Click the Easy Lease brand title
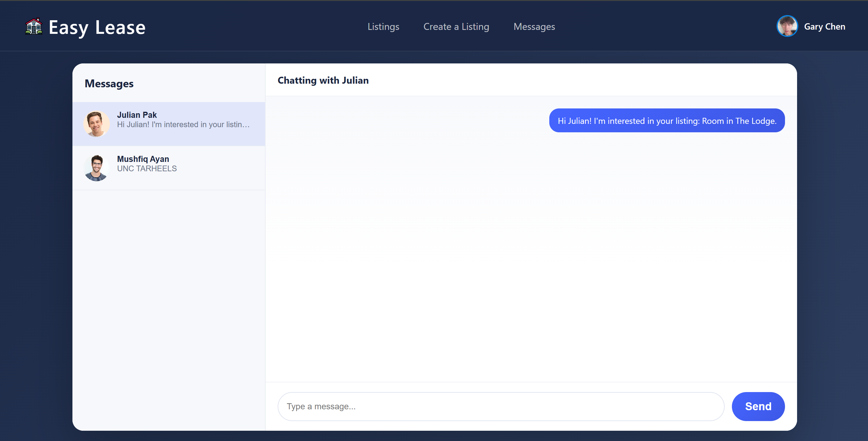The width and height of the screenshot is (868, 441). 97,27
